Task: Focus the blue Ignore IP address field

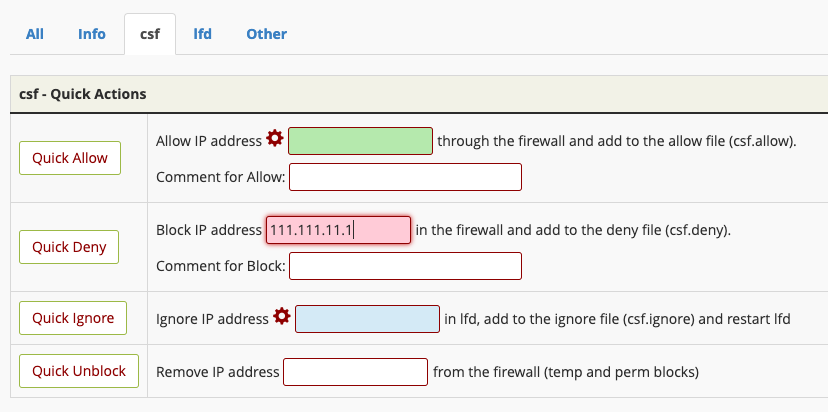Action: click(368, 319)
